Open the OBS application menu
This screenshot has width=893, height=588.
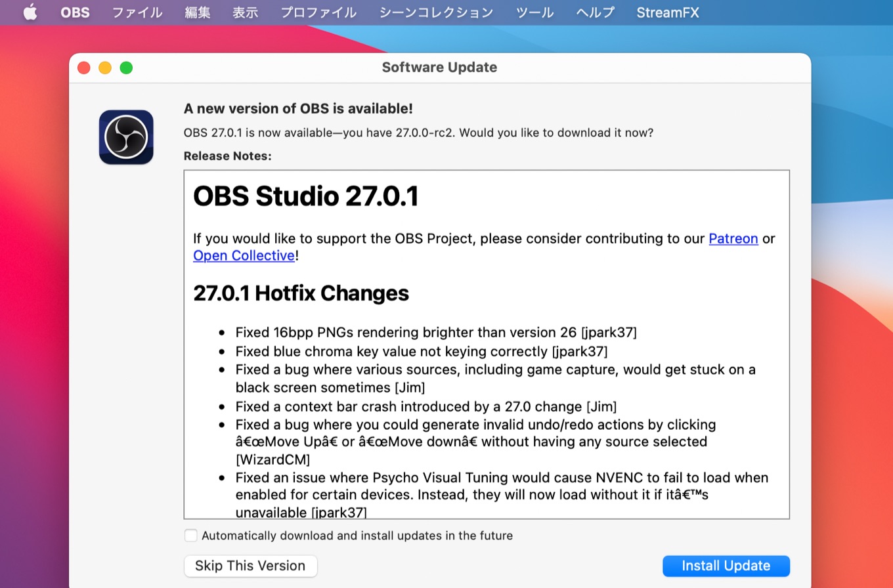(x=75, y=12)
